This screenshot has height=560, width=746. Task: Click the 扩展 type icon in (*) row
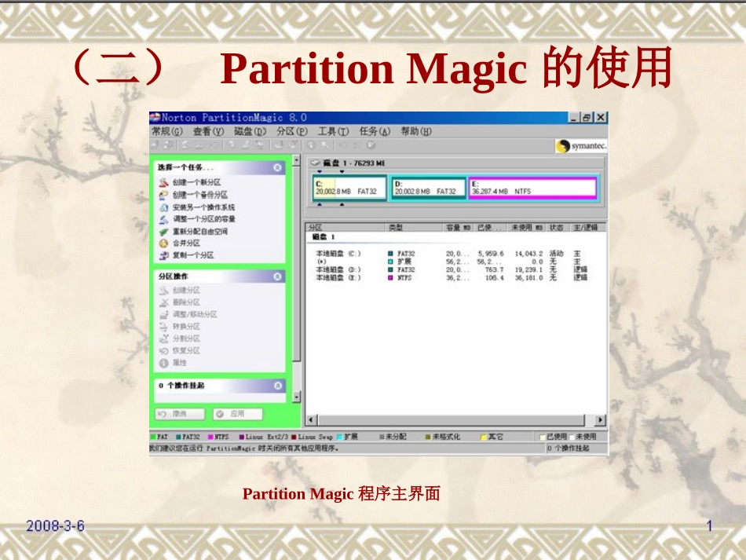click(390, 262)
